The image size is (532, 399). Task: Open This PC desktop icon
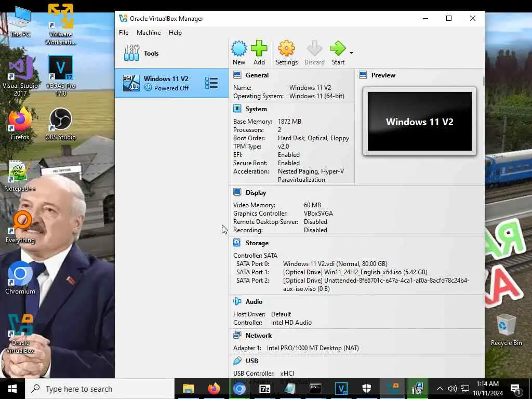pos(20,22)
